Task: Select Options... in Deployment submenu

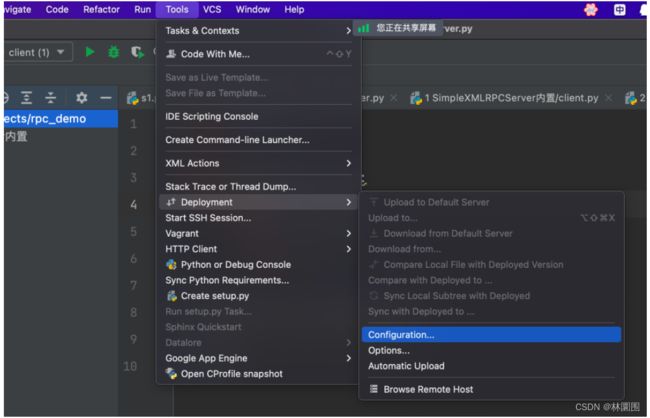Action: click(491, 350)
